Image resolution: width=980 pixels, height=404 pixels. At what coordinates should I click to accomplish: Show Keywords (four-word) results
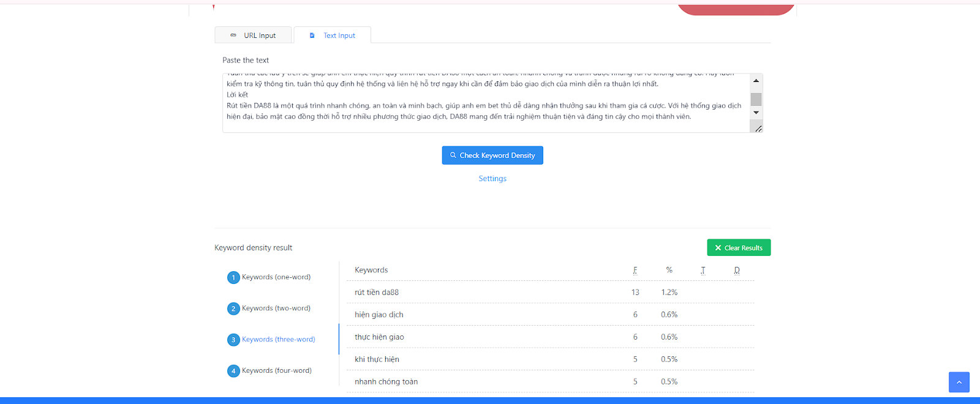277,371
